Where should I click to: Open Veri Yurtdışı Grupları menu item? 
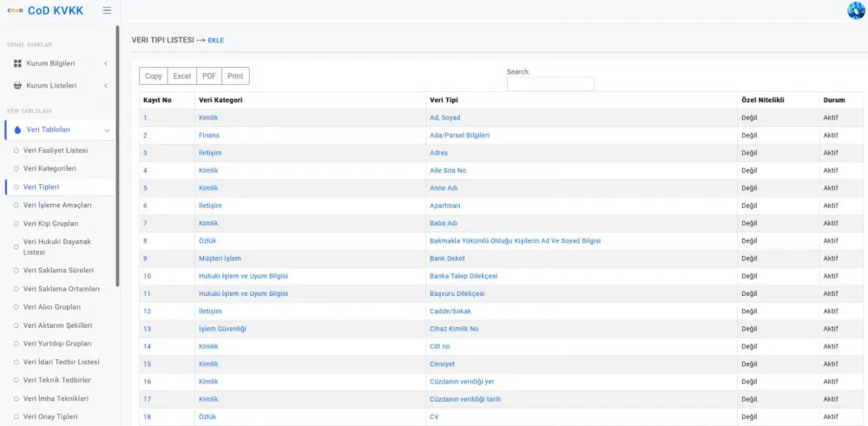(57, 344)
